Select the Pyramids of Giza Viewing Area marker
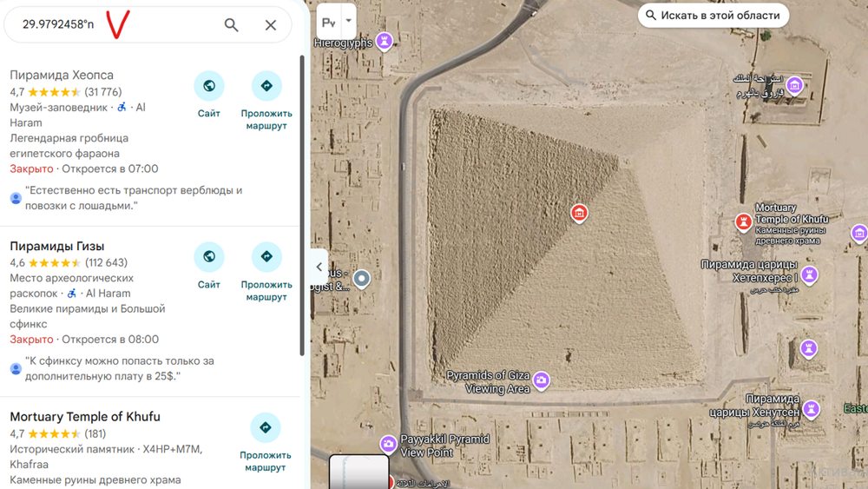The height and width of the screenshot is (489, 868). coord(541,380)
